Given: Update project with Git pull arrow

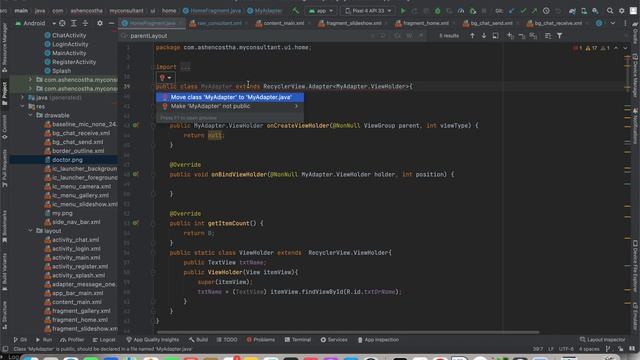Looking at the screenshot, I should point(512,11).
